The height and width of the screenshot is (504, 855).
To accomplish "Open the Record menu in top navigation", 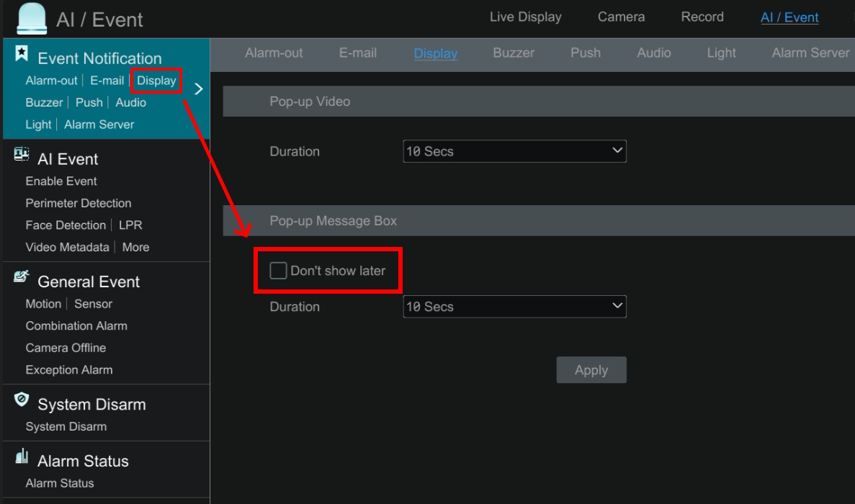I will [702, 17].
